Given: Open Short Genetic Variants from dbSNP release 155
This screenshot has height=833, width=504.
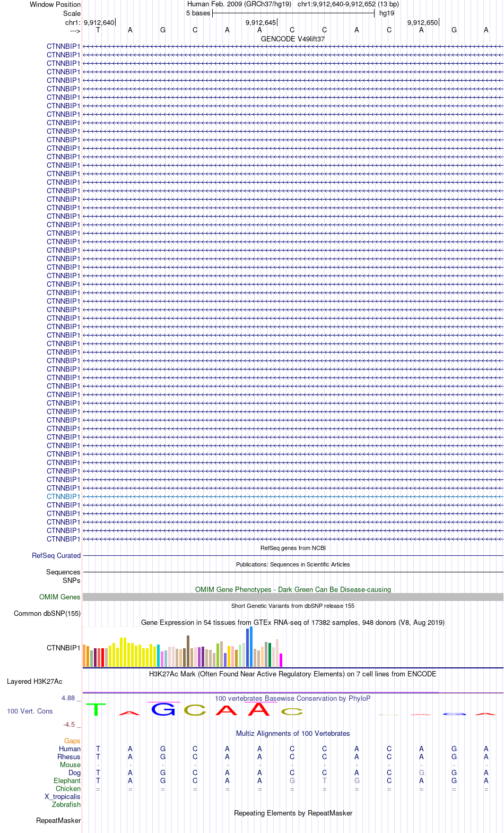Looking at the screenshot, I should coord(293,606).
